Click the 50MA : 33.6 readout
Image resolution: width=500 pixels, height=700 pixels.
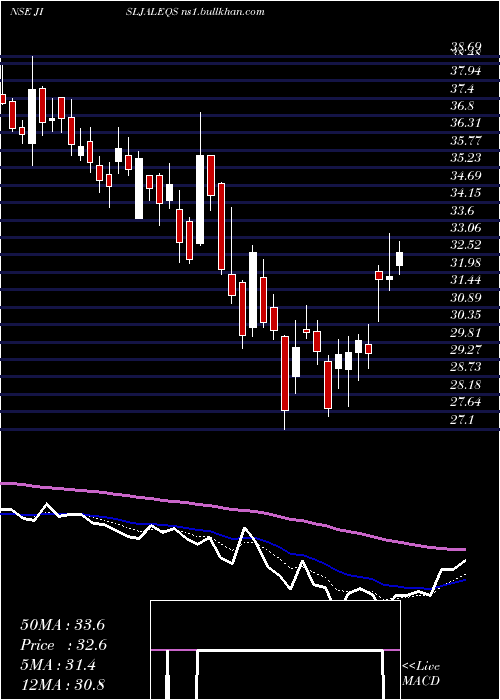pos(62,625)
